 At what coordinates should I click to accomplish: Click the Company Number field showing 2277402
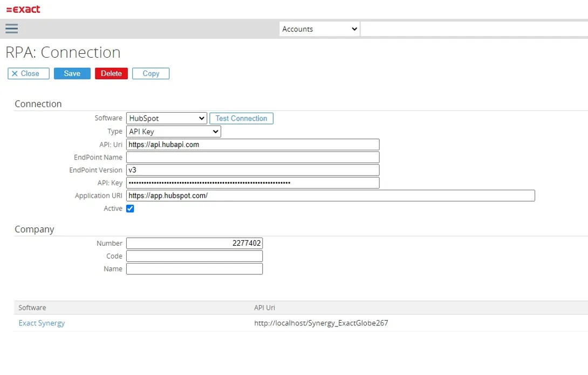point(194,243)
